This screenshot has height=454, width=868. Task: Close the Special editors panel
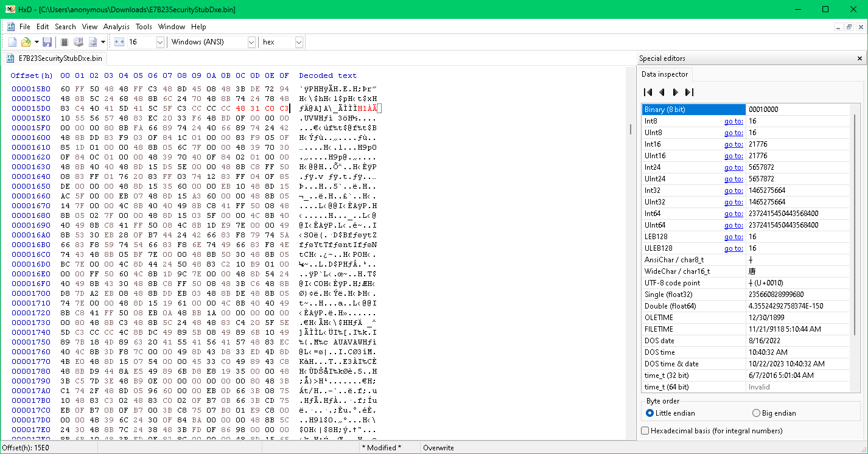(859, 58)
